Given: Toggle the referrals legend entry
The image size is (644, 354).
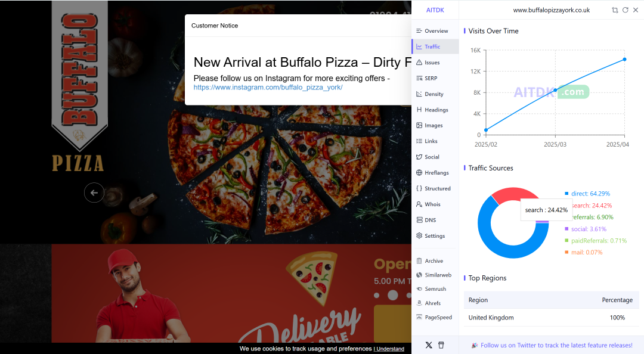Looking at the screenshot, I should point(593,217).
